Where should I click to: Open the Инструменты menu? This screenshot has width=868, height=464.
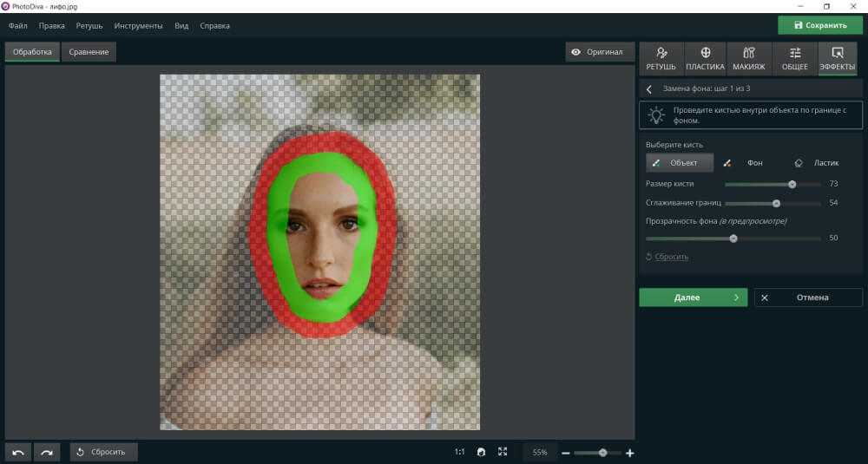pos(137,26)
